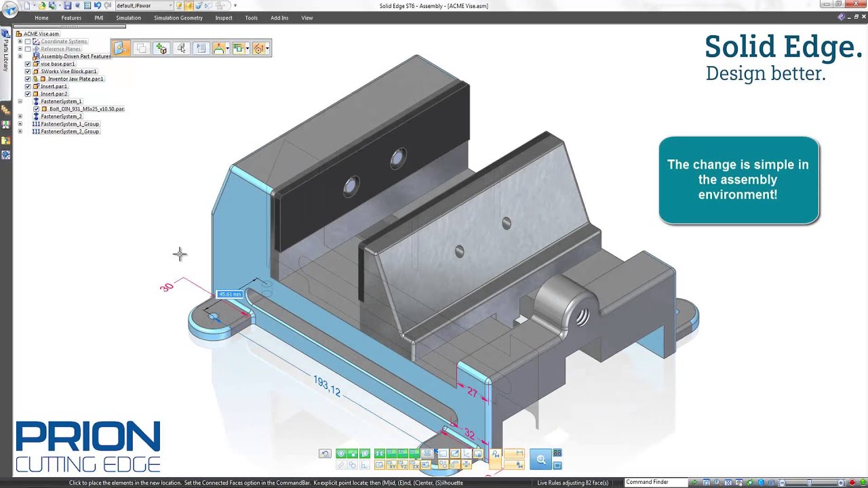Viewport: 868px width, 488px height.
Task: Expand FastenerSystem_1_Group node
Action: (x=20, y=123)
